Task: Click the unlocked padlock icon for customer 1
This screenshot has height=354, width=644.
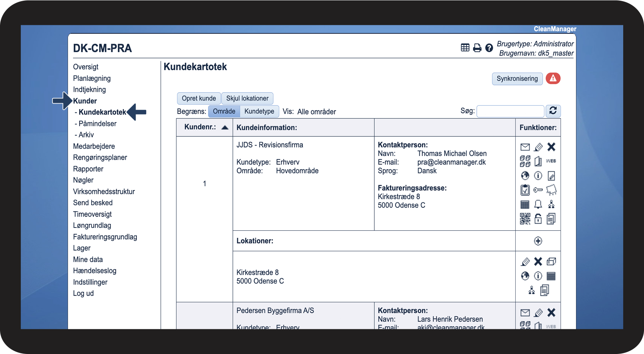Action: [x=538, y=218]
